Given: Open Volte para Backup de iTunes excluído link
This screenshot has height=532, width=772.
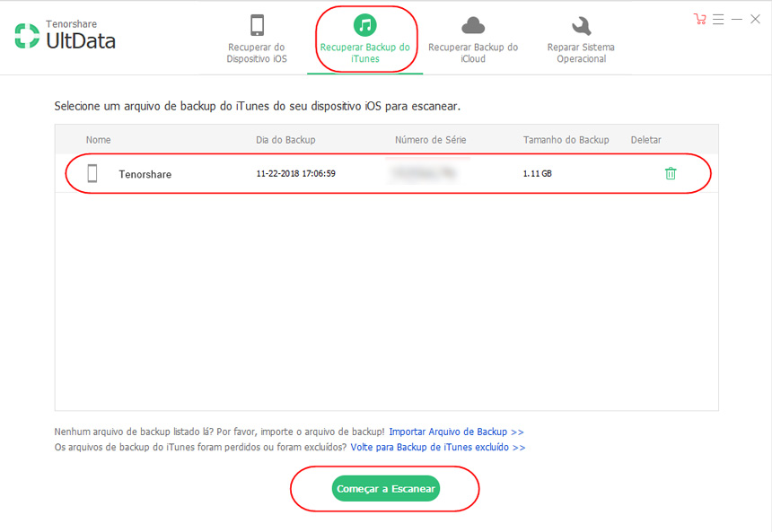Looking at the screenshot, I should pos(438,448).
